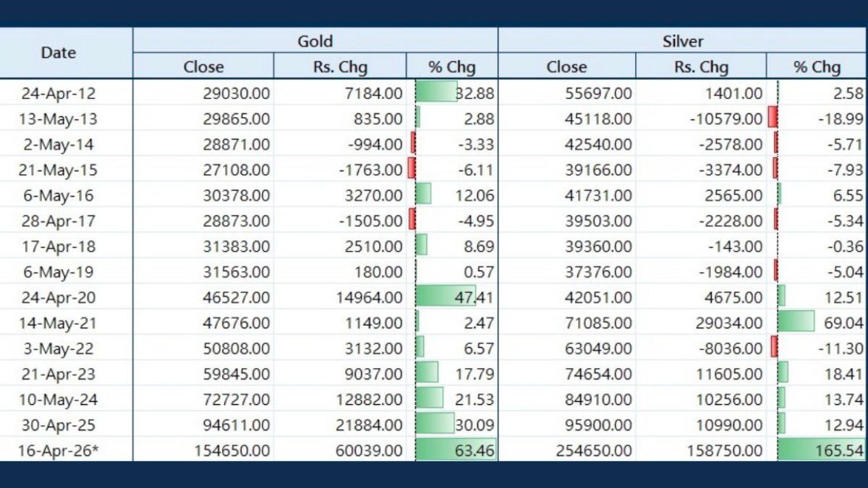
Task: Select the Silver group header
Action: 682,40
